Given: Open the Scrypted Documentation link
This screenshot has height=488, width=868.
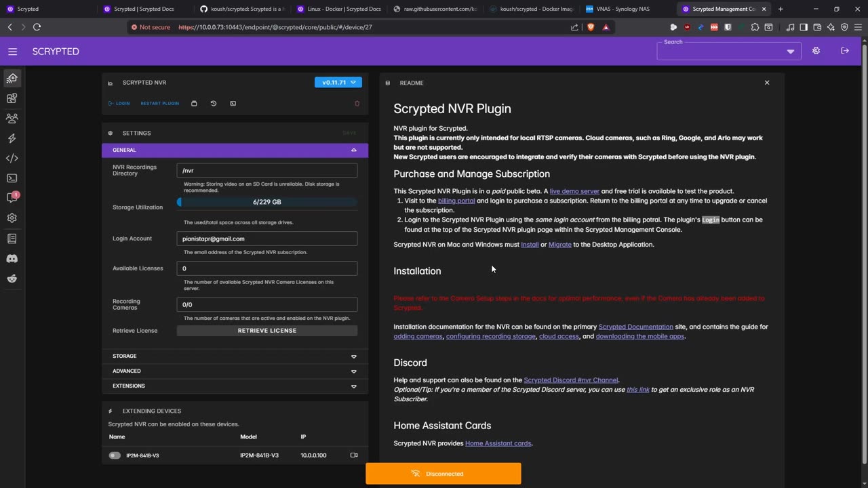Looking at the screenshot, I should (636, 327).
